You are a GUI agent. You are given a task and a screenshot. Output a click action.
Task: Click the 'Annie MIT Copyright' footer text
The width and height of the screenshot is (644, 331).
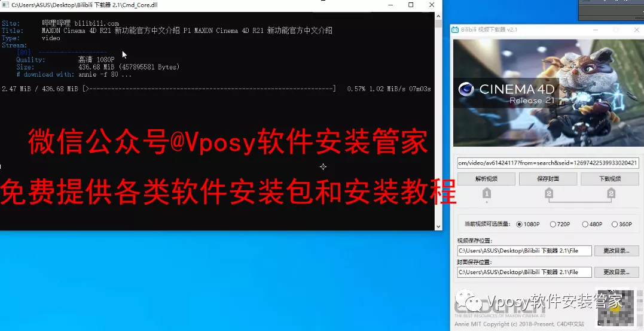pos(519,324)
